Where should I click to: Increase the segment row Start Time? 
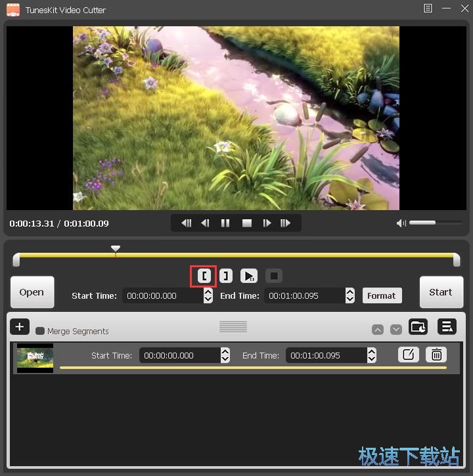[x=225, y=351]
